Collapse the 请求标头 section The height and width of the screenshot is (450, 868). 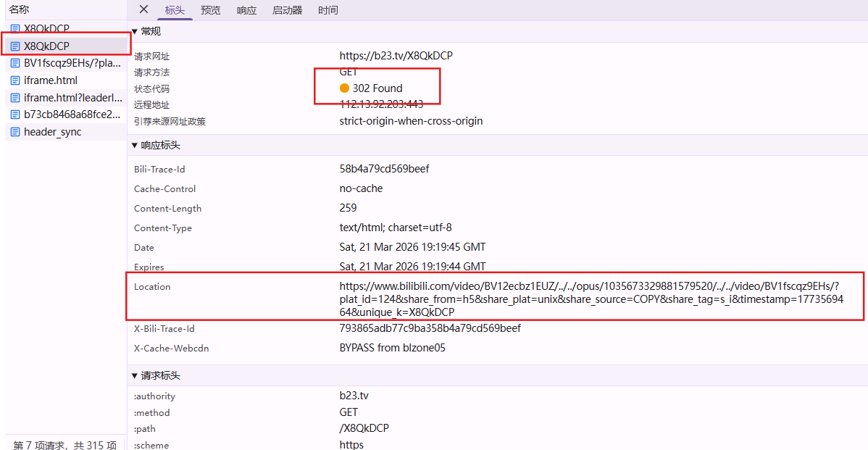(x=134, y=375)
